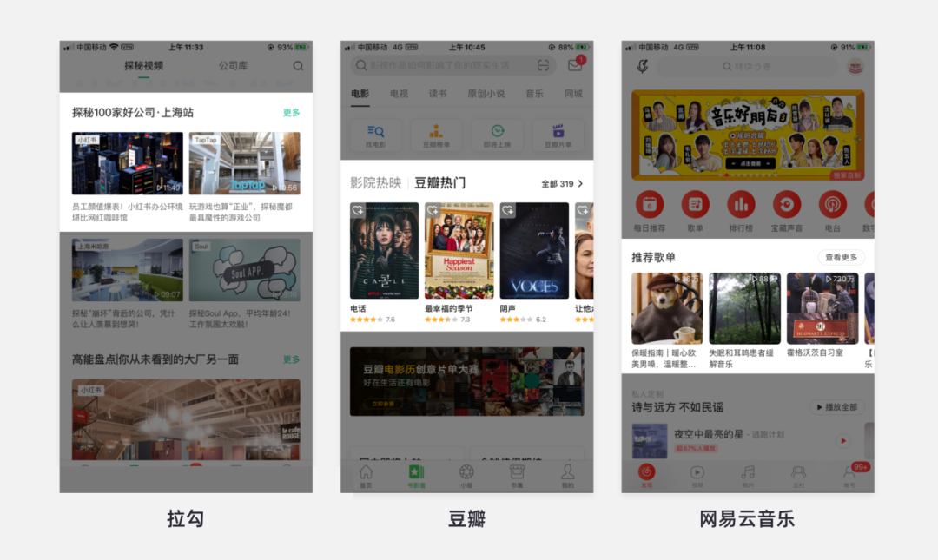
Task: Open the 豆瓣电影历创意片单大赛 banner
Action: click(x=467, y=381)
